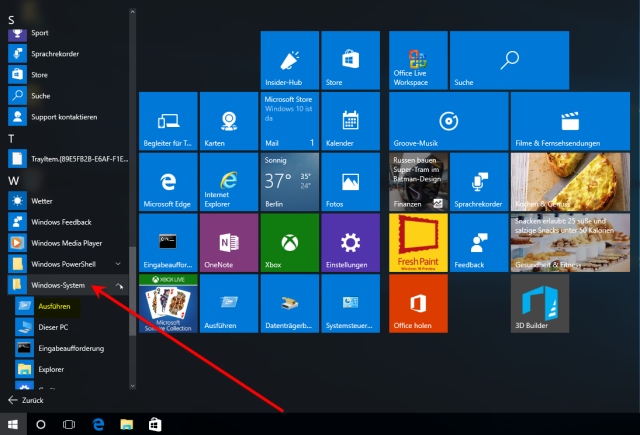The image size is (640, 435).
Task: Open the Fresh Paint tile
Action: [x=418, y=244]
